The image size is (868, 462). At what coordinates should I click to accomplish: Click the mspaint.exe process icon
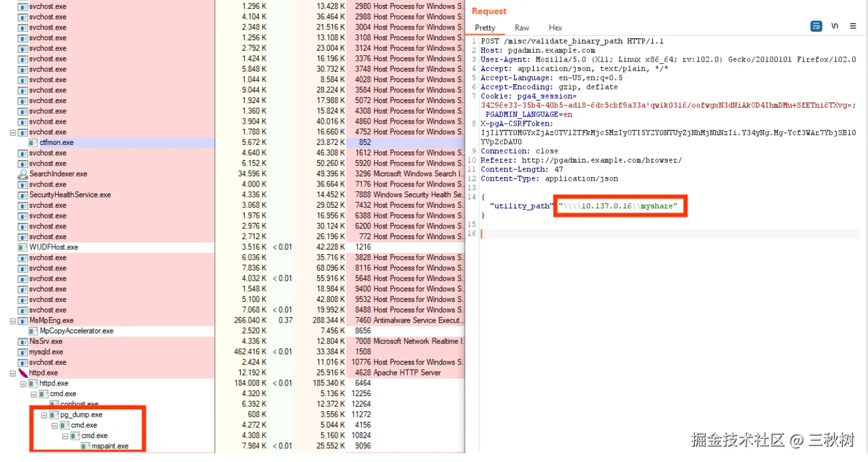point(85,446)
